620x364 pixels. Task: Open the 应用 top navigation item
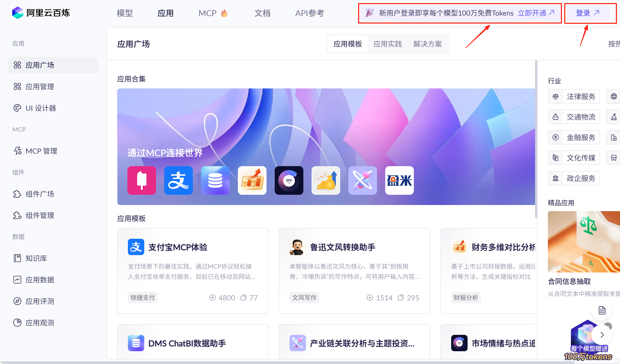pos(166,13)
